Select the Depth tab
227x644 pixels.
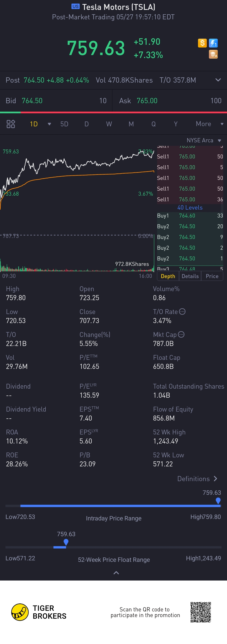(x=168, y=276)
